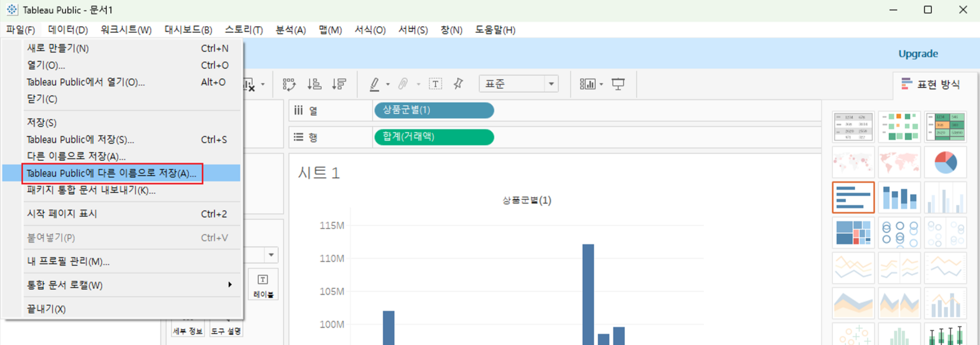Toggle the 표현 방식 Show Me panel
Image resolution: width=980 pixels, height=345 pixels.
click(930, 84)
